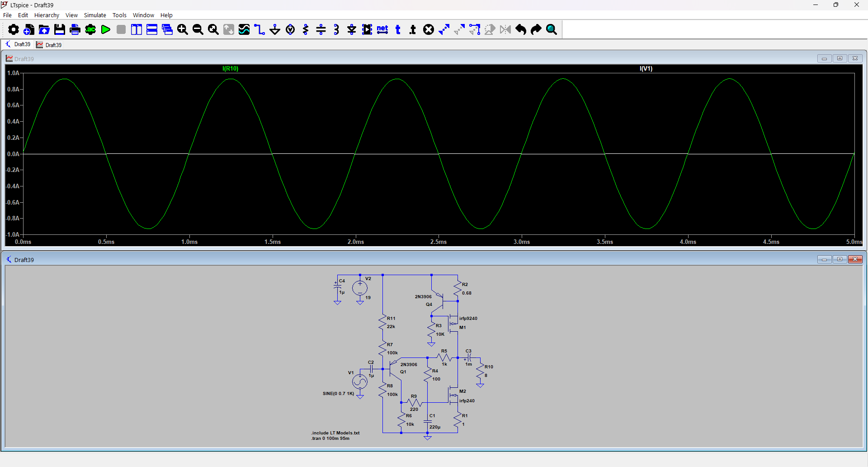Screen dimensions: 868x467
Task: Click the 1.0A vertical axis label
Action: (13, 73)
